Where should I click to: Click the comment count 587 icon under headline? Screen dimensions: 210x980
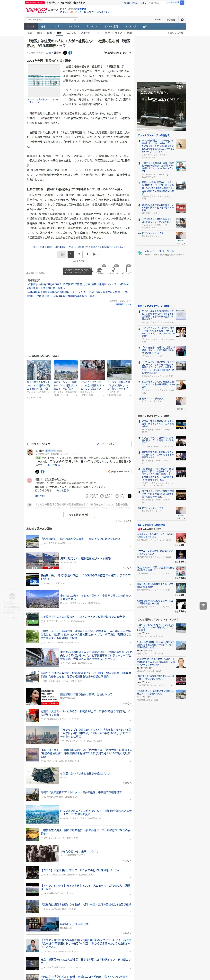(50, 53)
